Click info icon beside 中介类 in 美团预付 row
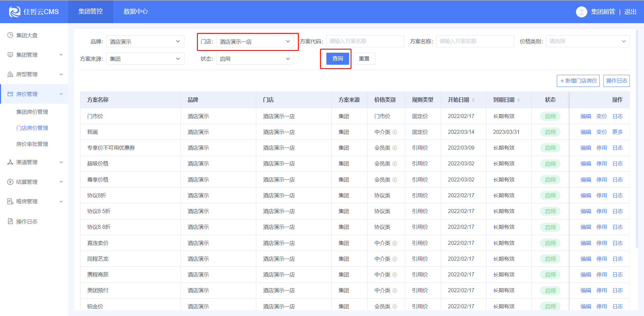Viewport: 644px width, 316px height. 395,291
